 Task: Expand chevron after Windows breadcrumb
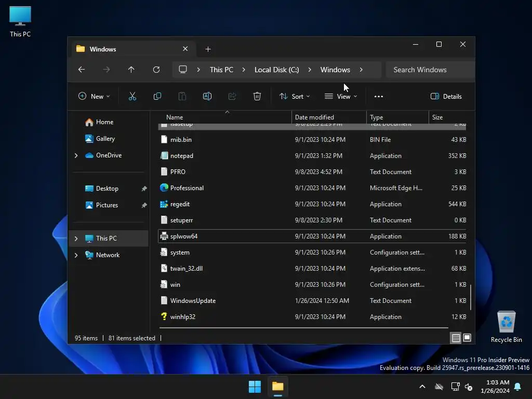[x=362, y=70]
